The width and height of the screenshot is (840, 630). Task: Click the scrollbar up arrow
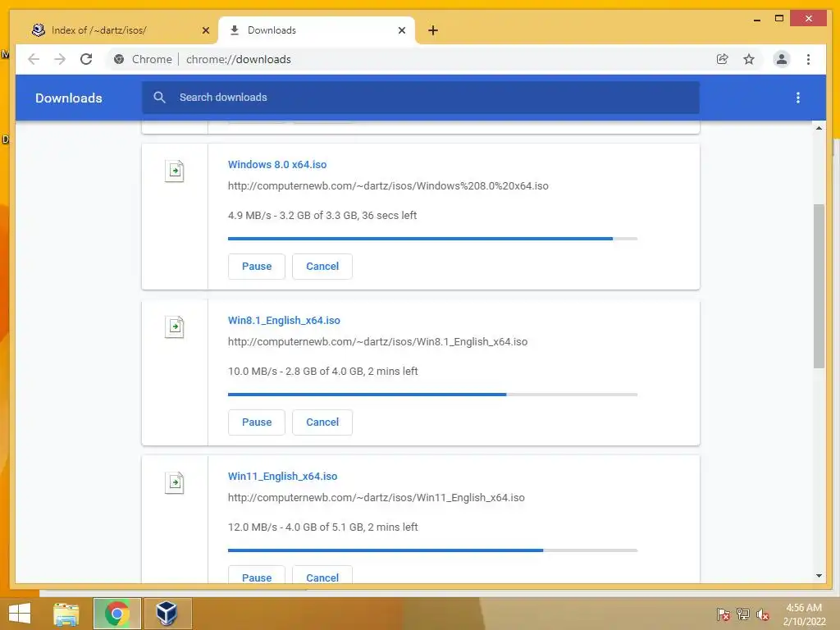819,128
